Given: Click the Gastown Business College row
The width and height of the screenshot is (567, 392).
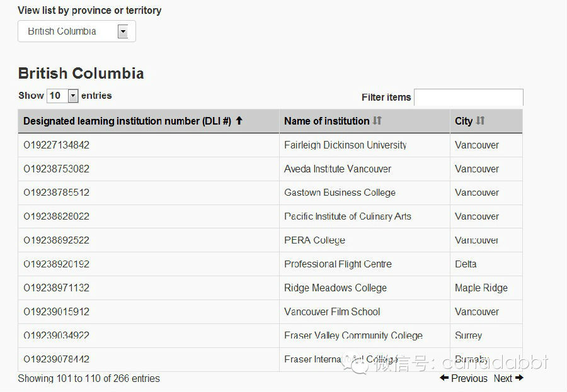Looking at the screenshot, I should (x=340, y=193).
